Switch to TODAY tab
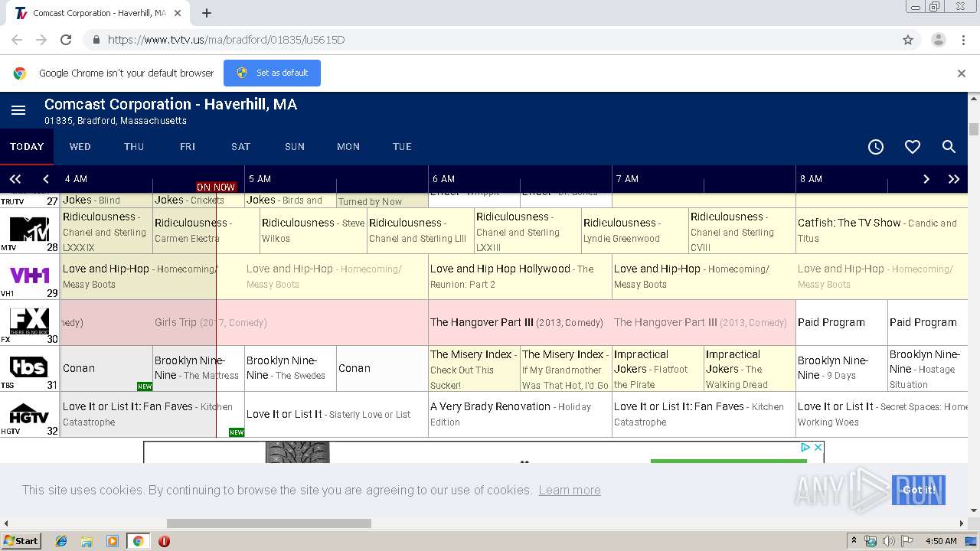 (27, 147)
